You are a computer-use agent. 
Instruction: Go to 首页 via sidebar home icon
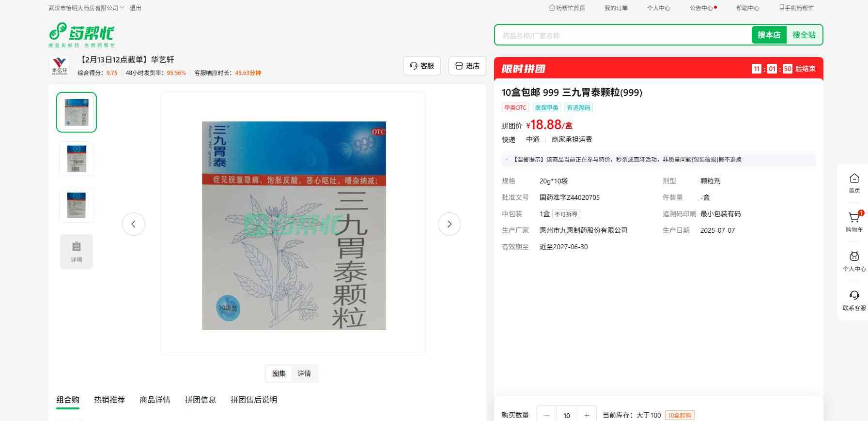point(854,183)
